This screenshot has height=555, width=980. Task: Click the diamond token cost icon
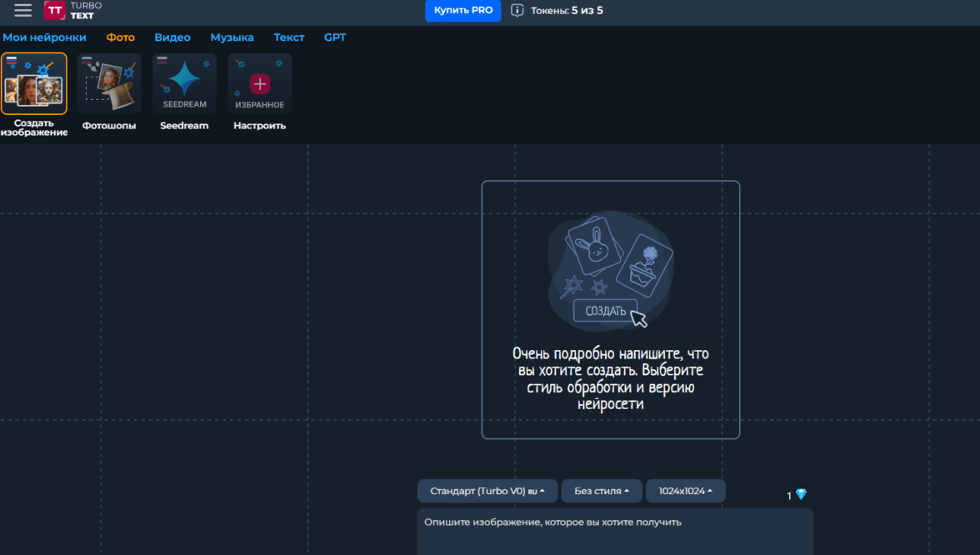click(x=801, y=495)
